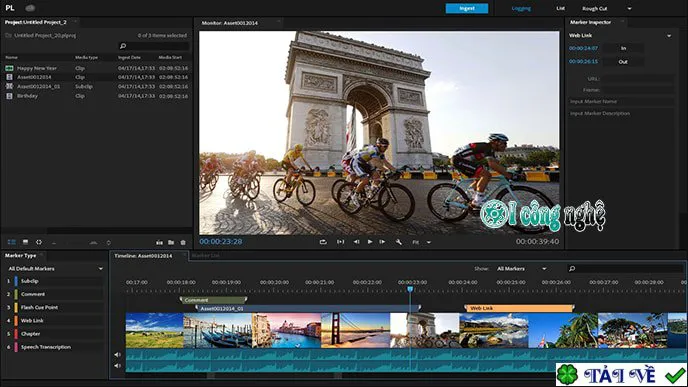The image size is (688, 387).
Task: Select the Timeline: Asset0012014 tab
Action: [x=143, y=256]
